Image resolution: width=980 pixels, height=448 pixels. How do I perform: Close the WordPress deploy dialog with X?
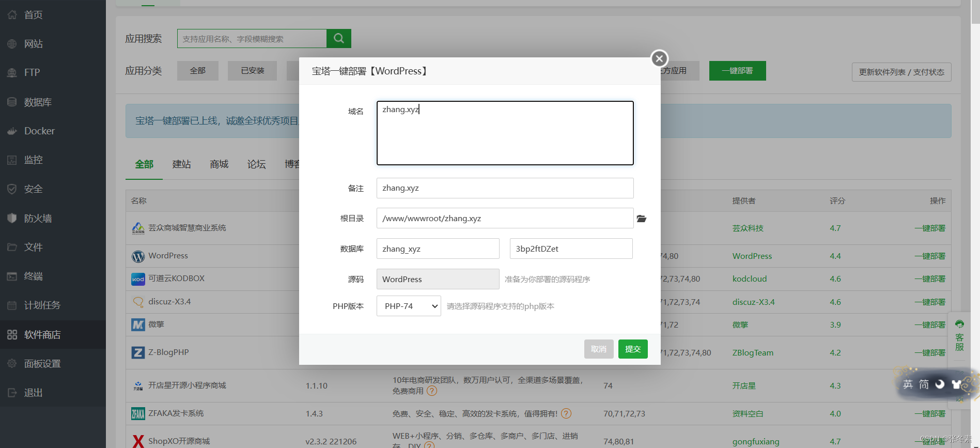click(x=659, y=58)
